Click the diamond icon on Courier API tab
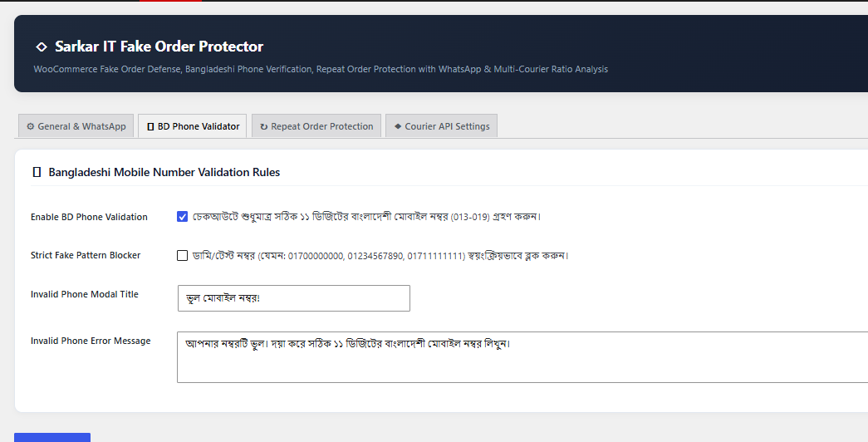Viewport: 868px width, 442px height. click(x=398, y=126)
